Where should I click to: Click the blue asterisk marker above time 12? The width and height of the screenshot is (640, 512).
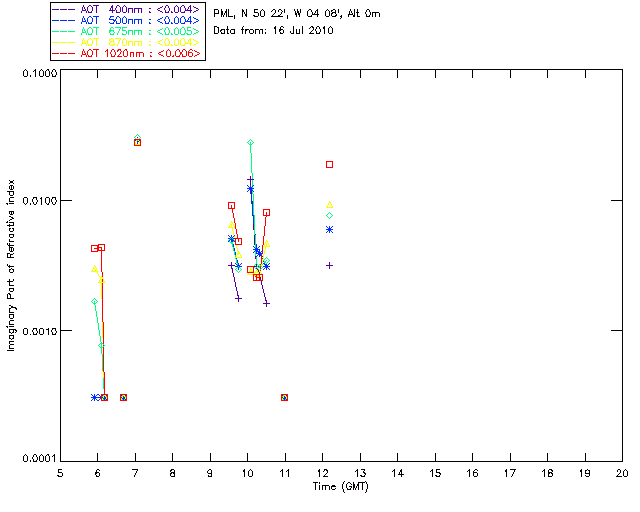point(329,230)
